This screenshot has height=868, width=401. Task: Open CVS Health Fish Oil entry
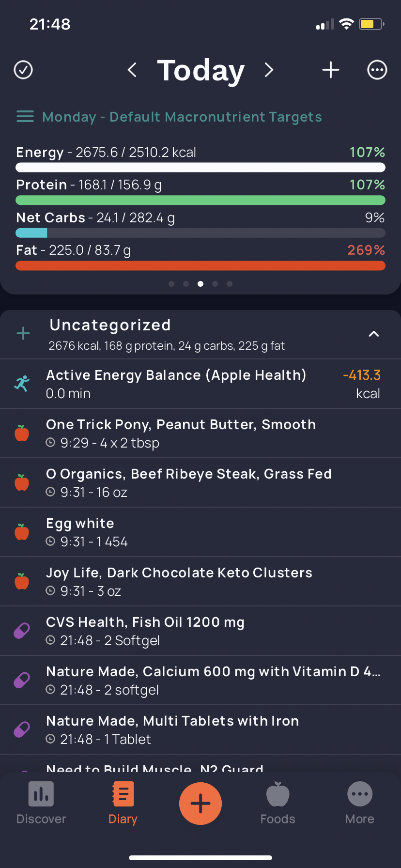200,631
